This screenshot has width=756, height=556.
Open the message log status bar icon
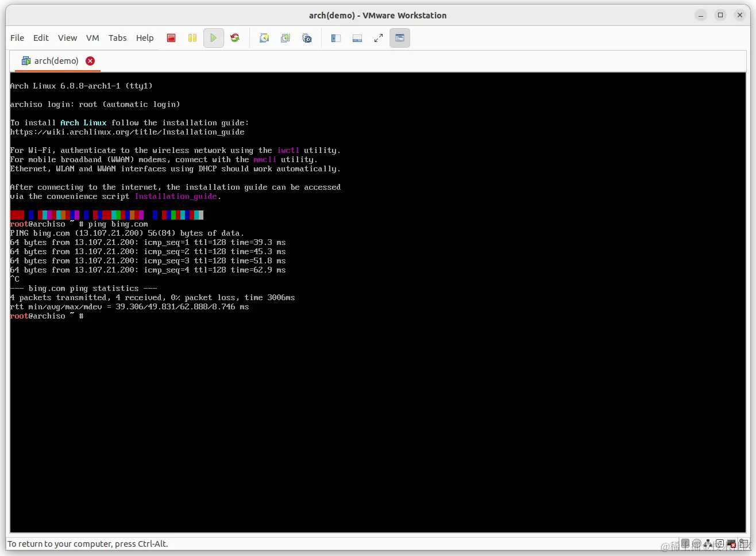pos(744,543)
